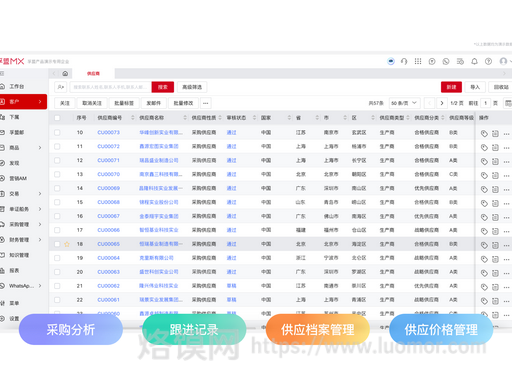Viewport: 512px width, 384px height.
Task: Select the 客户 sidebar item
Action: tap(22, 102)
